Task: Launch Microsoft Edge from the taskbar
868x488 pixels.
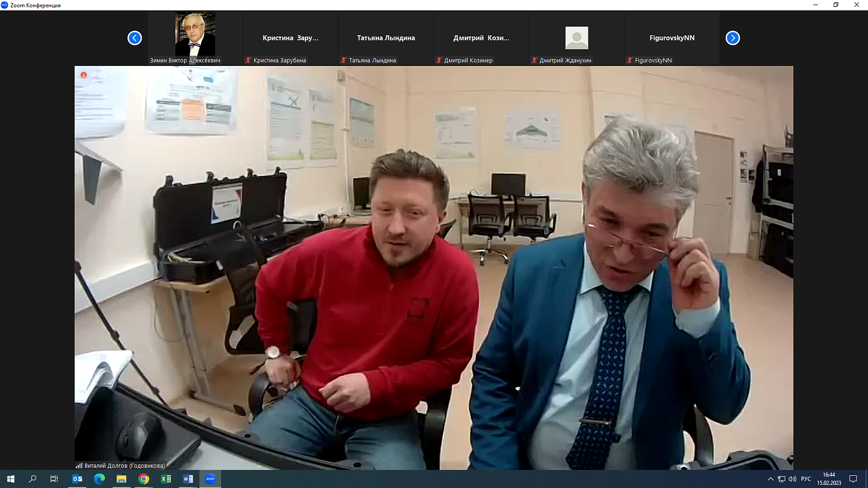Action: (x=100, y=479)
